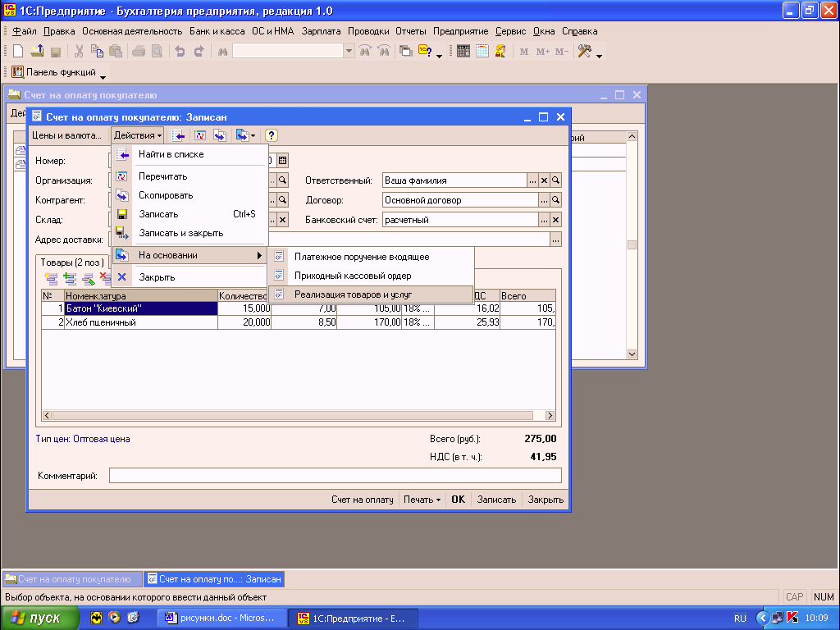Clear the Банковский счет field with X button
Screen dimensions: 840x630
pos(555,220)
